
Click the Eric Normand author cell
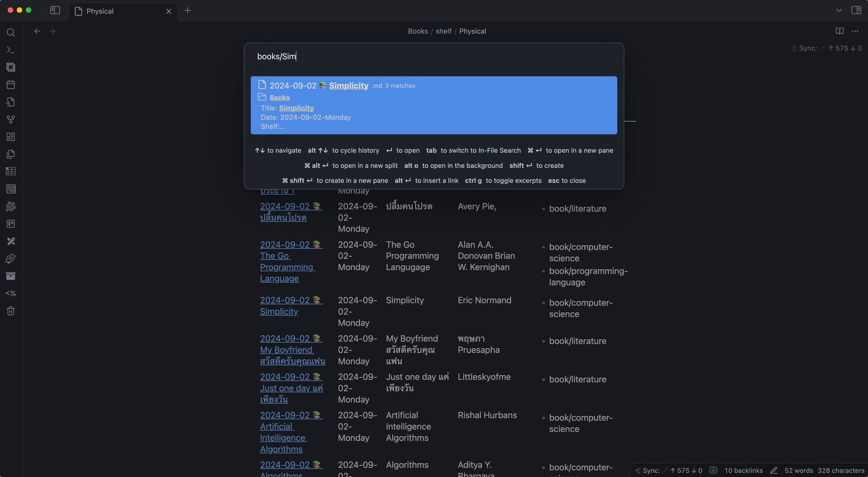pyautogui.click(x=484, y=300)
